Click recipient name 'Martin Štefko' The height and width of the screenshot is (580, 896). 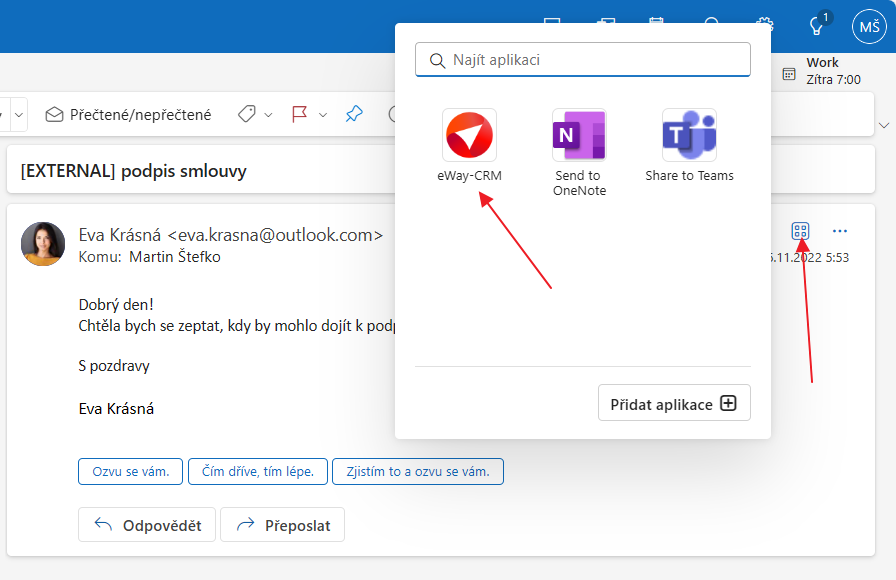point(175,257)
